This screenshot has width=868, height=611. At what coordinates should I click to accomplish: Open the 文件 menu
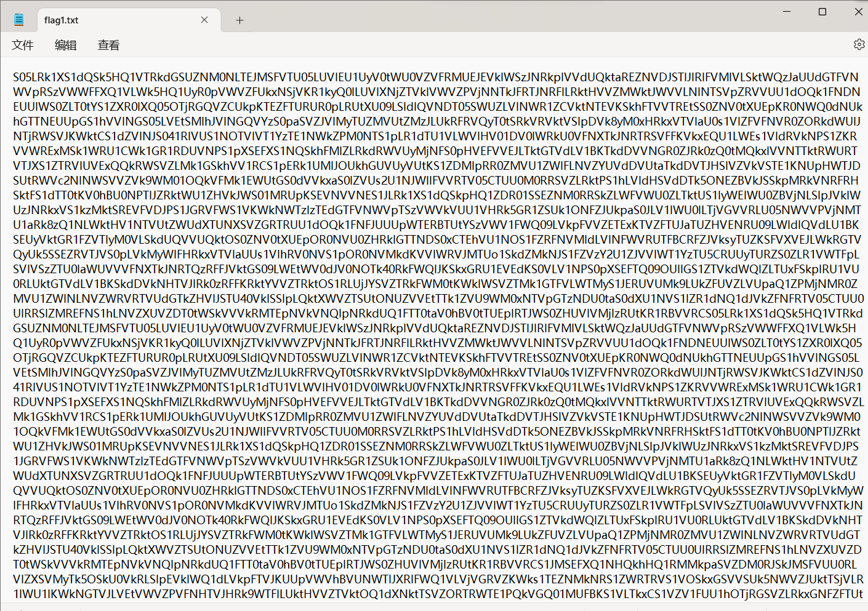point(23,45)
